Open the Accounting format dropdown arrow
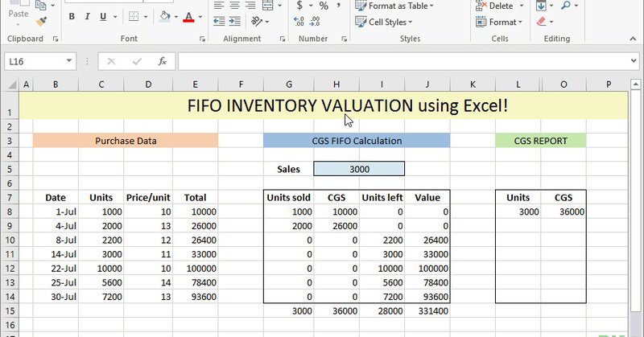The width and height of the screenshot is (644, 337). pos(311,6)
